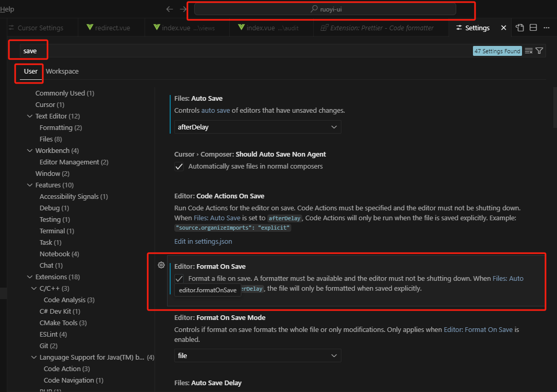Select CMake Tools (3) category
557x392 pixels.
(x=63, y=323)
